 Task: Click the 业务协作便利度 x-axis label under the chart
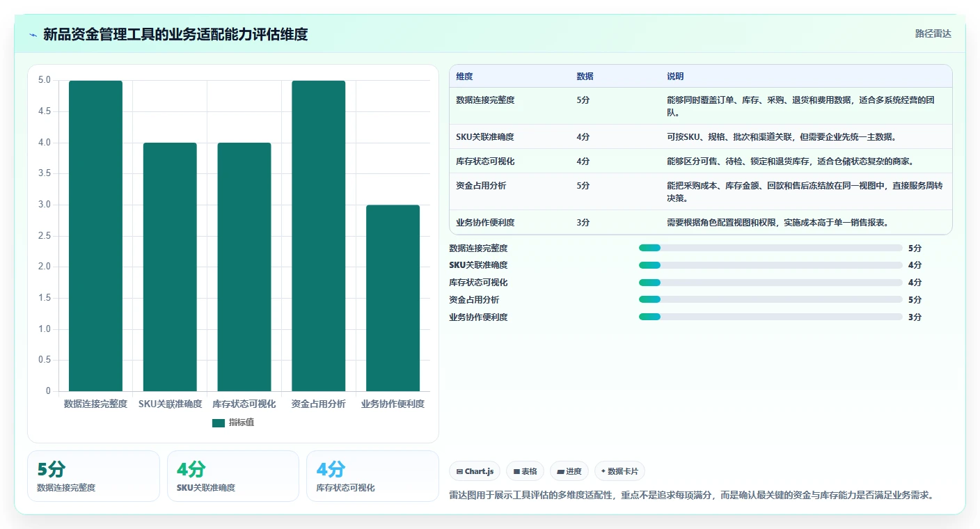(x=393, y=404)
